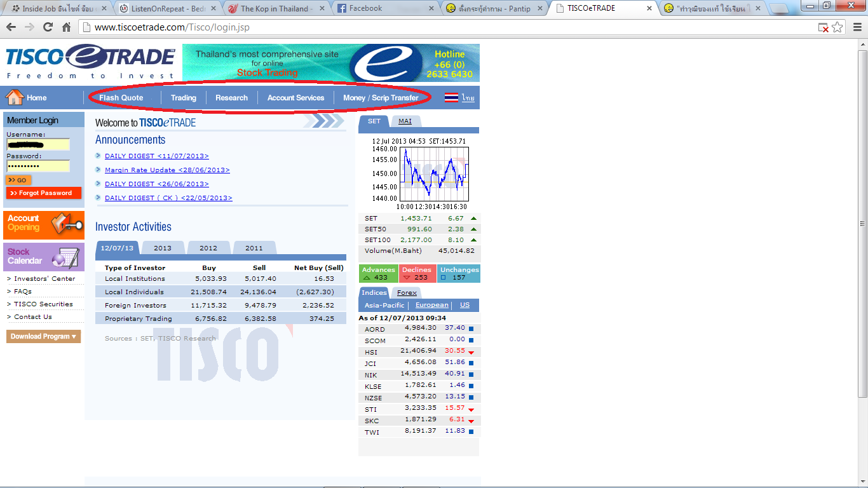The image size is (868, 488).
Task: Click the pop-up blocked icon in the address bar
Action: [x=823, y=27]
